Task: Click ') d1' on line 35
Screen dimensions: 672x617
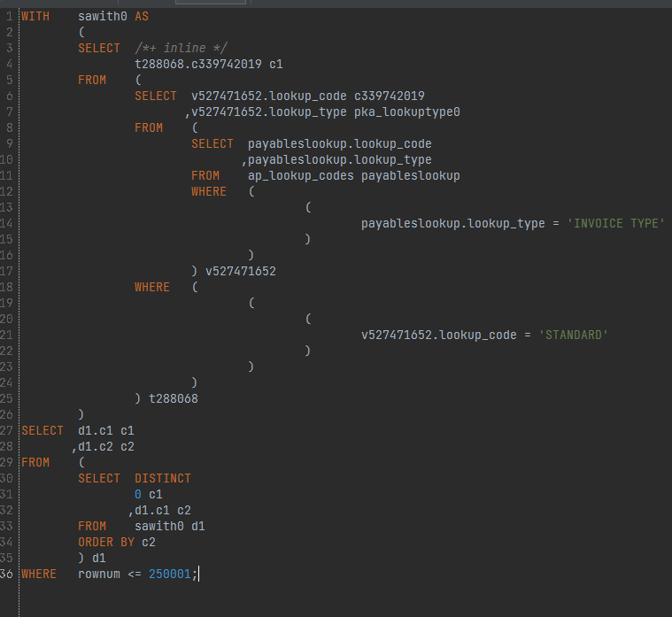Action: click(92, 559)
